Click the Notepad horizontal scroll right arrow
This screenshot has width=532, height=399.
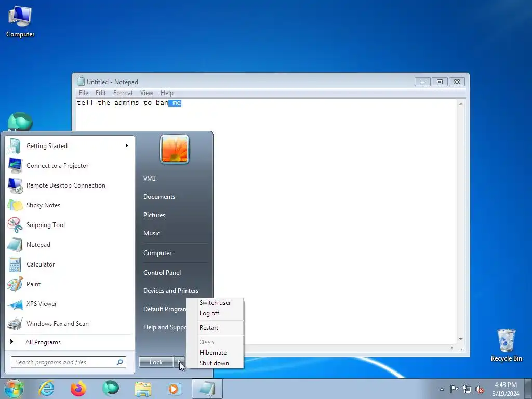coord(451,348)
